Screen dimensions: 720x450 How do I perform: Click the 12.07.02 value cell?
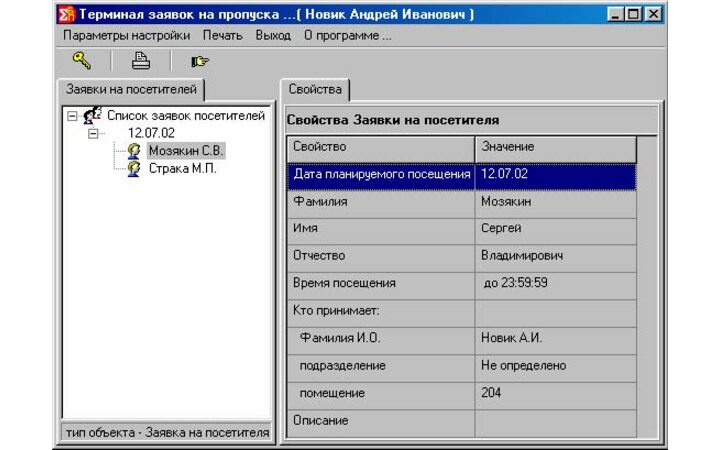coord(556,176)
